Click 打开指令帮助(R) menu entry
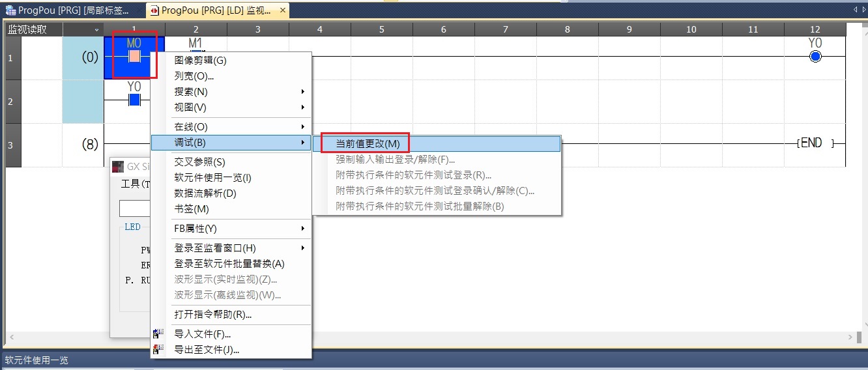 (212, 315)
